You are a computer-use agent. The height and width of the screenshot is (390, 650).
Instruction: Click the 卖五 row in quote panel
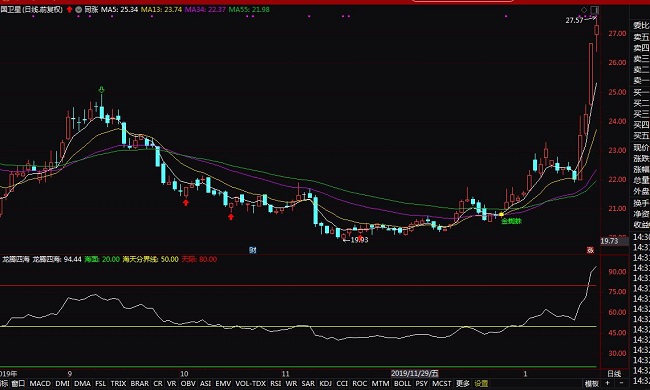tap(641, 37)
